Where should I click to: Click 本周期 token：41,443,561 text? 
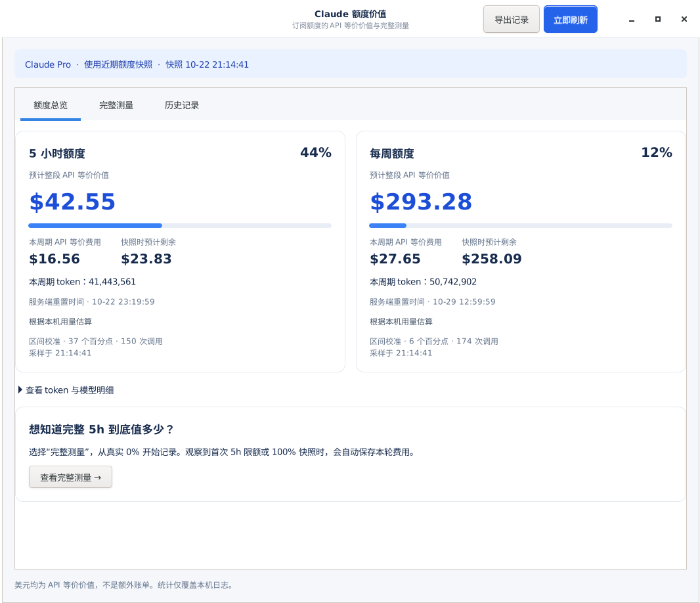tap(82, 282)
